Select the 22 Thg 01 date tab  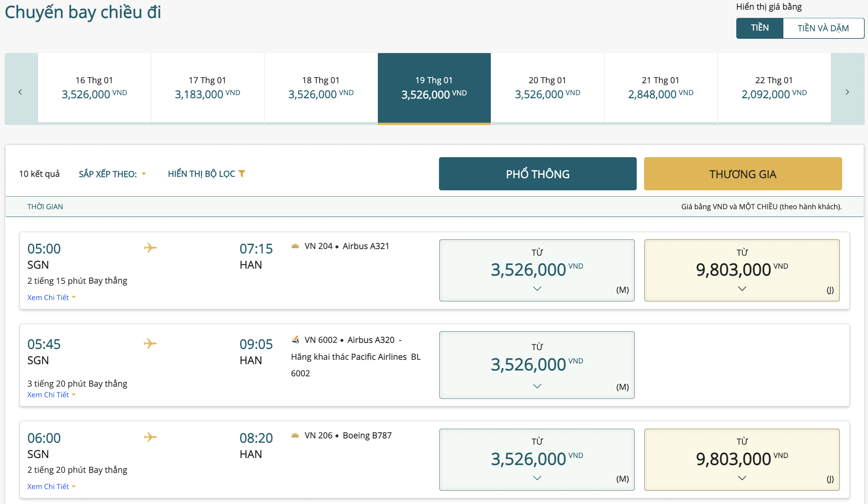(x=774, y=88)
